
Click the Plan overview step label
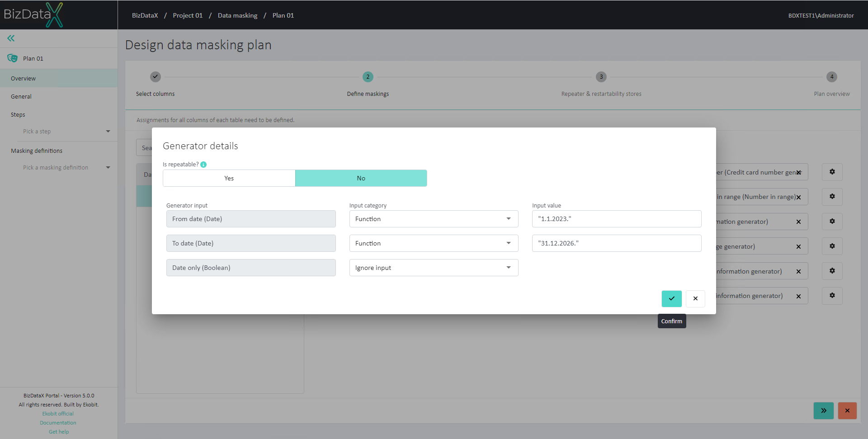(832, 94)
